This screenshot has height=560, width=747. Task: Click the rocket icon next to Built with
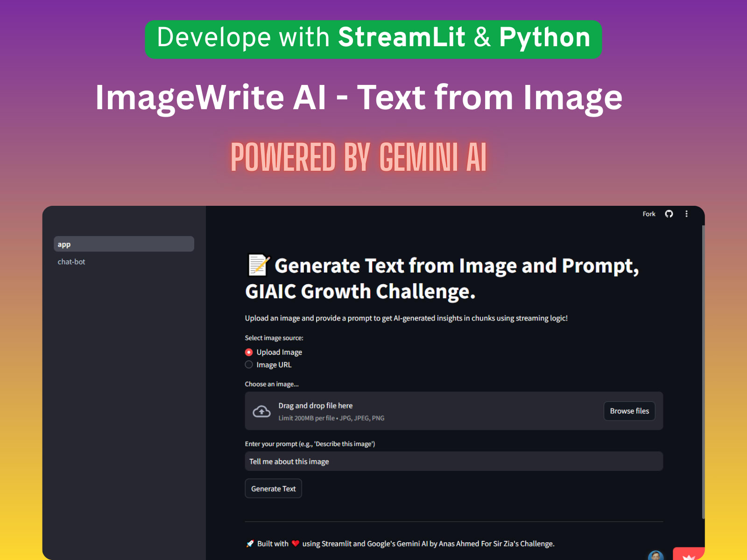(250, 543)
